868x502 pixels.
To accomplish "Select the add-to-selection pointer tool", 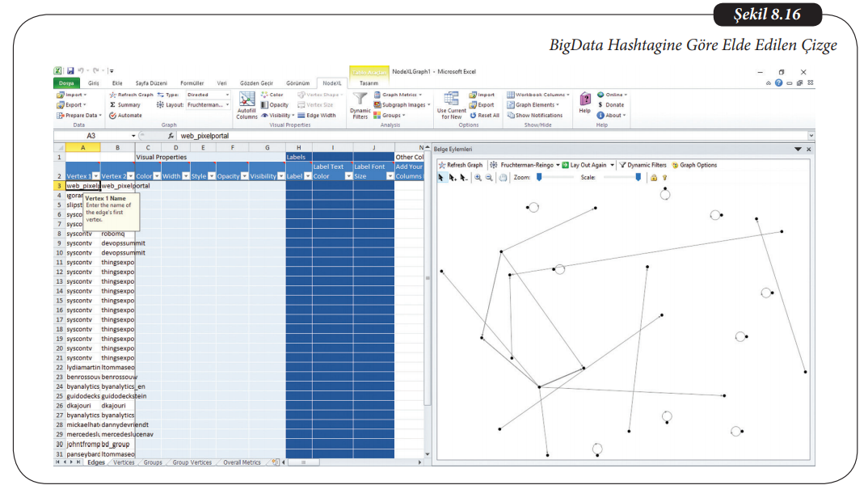I will (453, 177).
